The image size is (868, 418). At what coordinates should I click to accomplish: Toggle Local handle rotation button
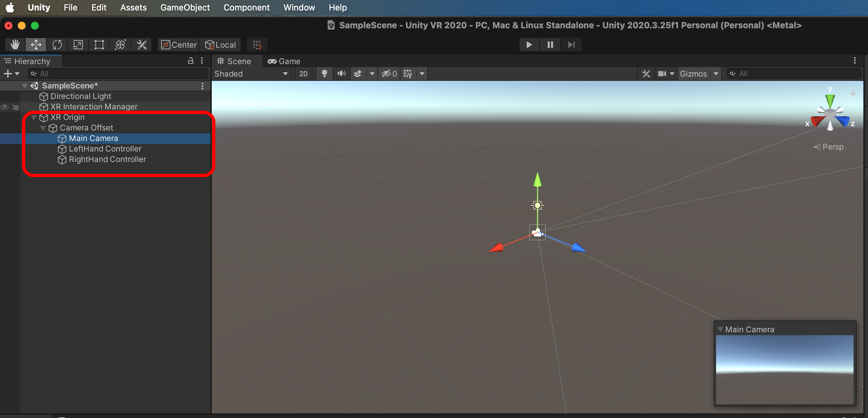(220, 44)
